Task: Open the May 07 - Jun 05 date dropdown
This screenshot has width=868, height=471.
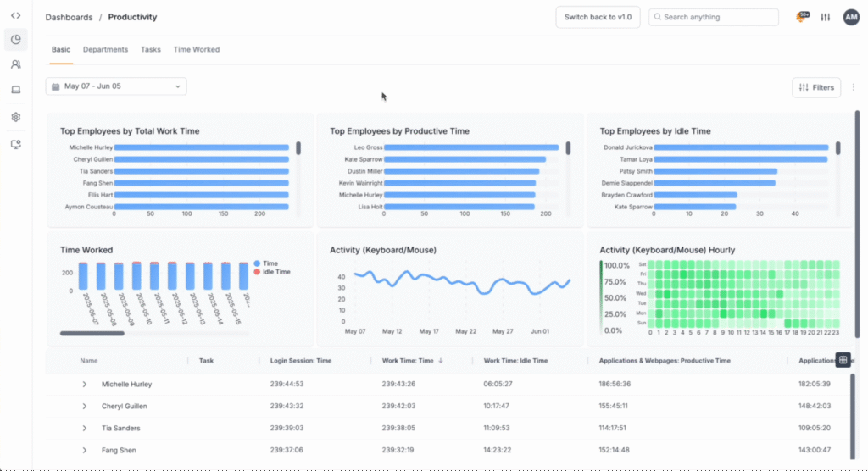Action: pyautogui.click(x=116, y=86)
